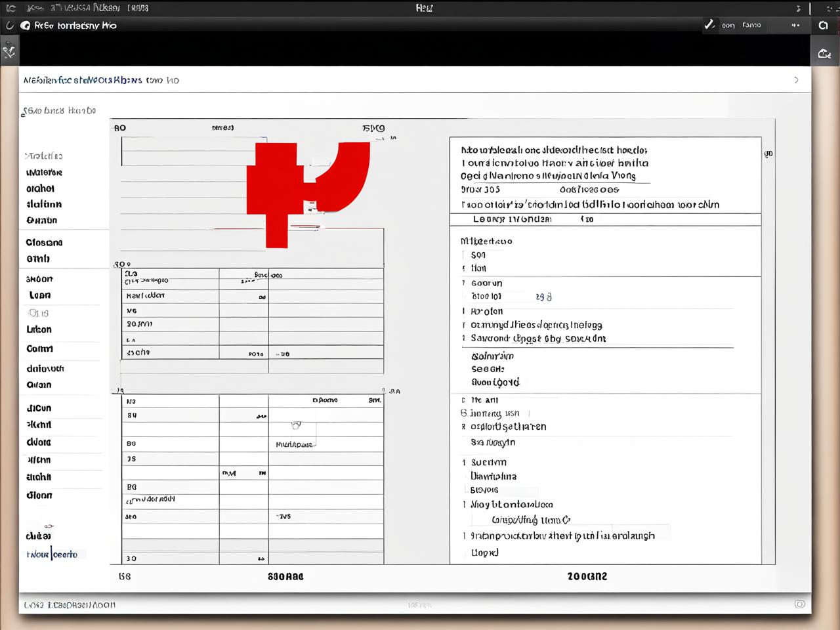
Task: Click the round icon beside the window title
Action: (x=26, y=26)
